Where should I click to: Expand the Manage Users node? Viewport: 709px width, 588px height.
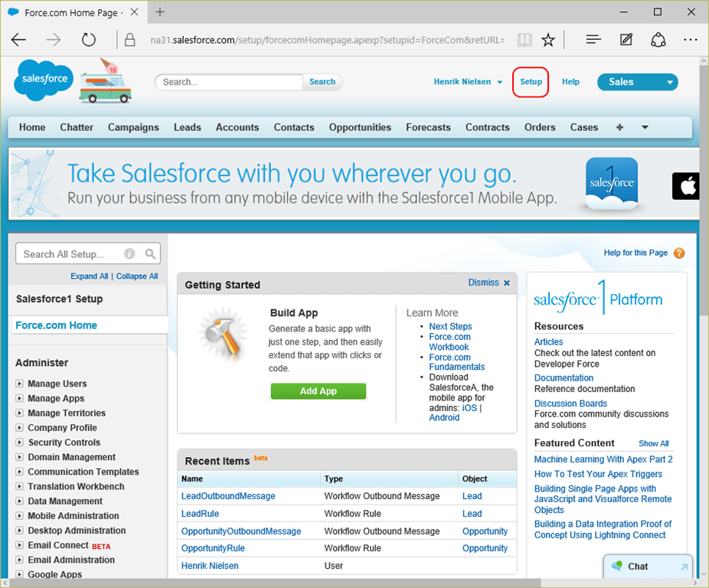(x=19, y=384)
